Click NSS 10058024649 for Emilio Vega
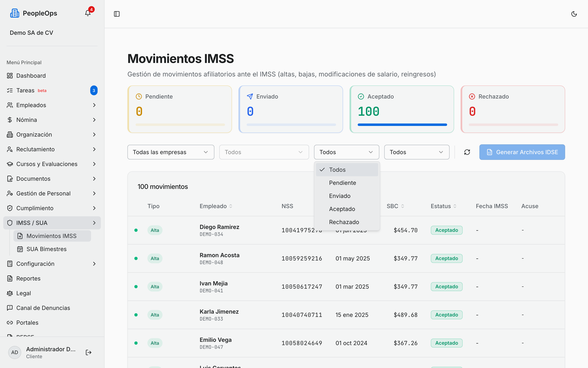 302,343
